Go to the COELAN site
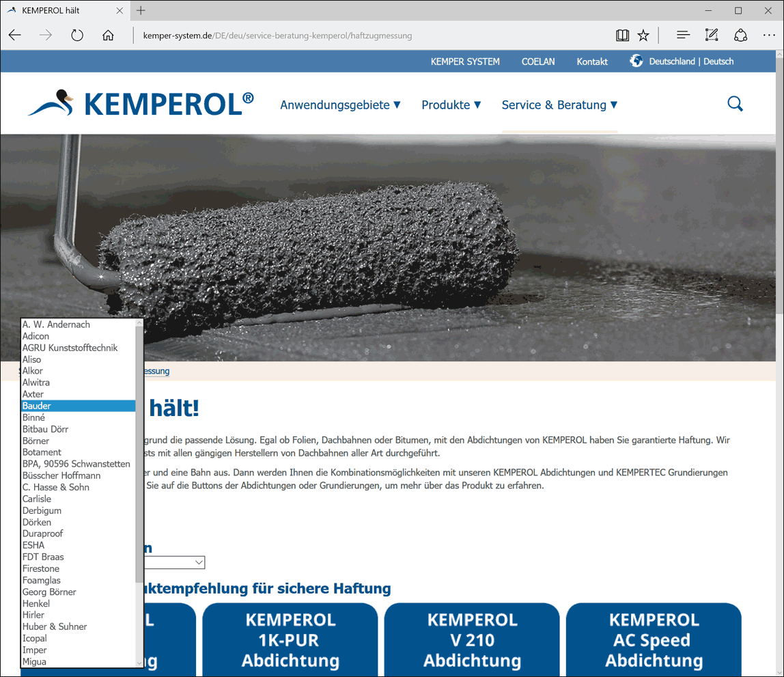784x677 pixels. (x=538, y=61)
